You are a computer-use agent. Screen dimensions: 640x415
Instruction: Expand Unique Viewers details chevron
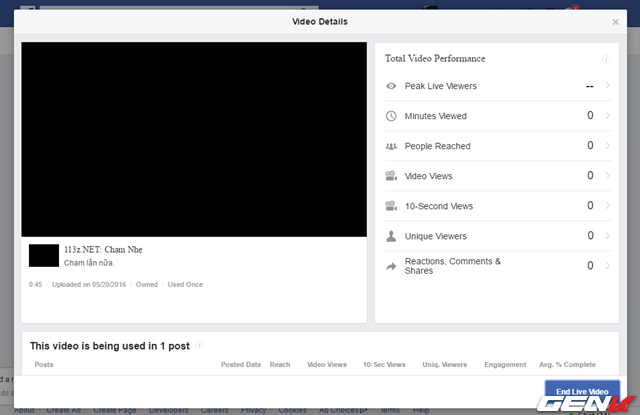click(x=607, y=235)
